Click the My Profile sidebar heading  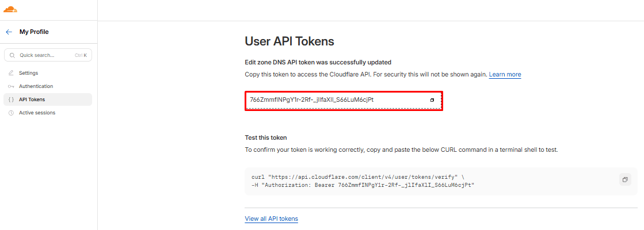[34, 32]
